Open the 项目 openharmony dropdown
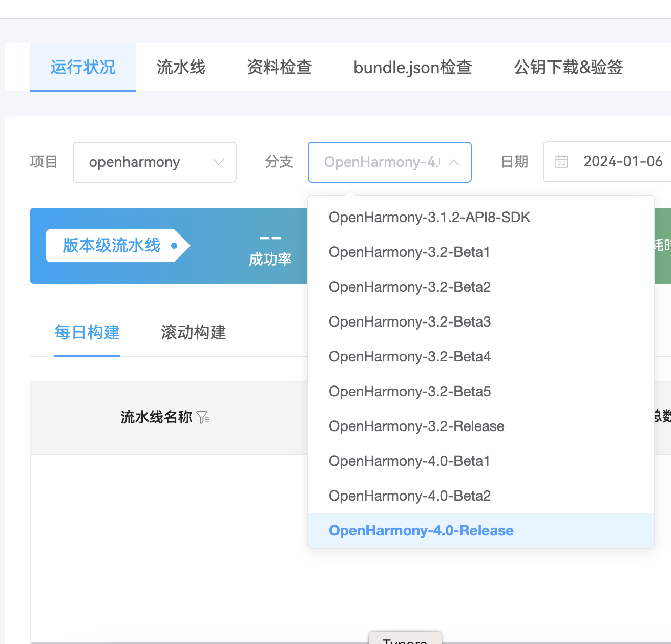The image size is (671, 644). (155, 162)
